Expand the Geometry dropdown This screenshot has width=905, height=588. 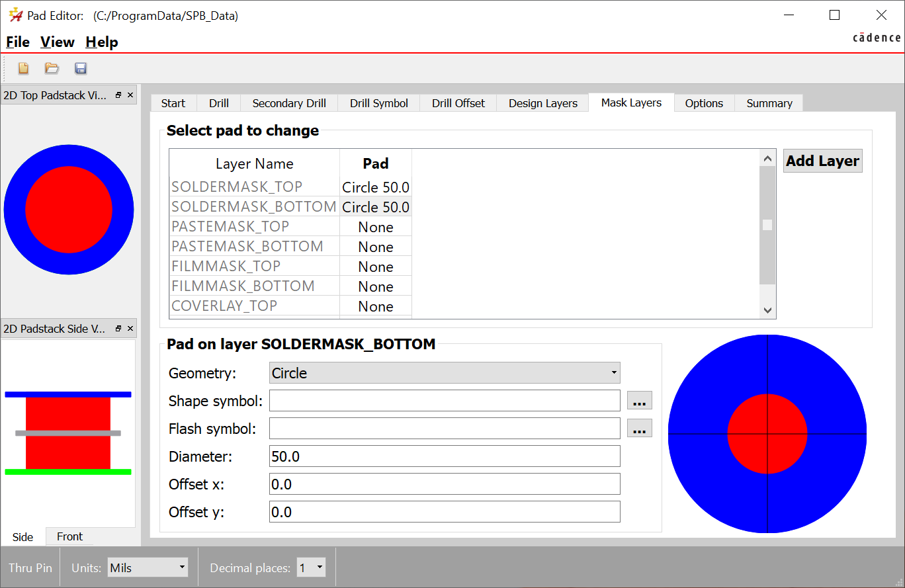click(x=445, y=373)
